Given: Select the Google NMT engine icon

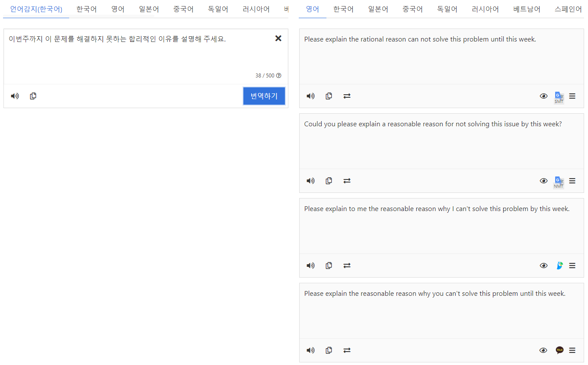Looking at the screenshot, I should (559, 181).
